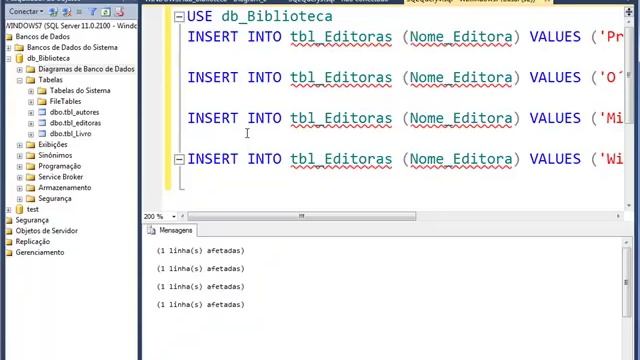This screenshot has height=360, width=640.
Task: Click the Service Broker folder icon
Action: [x=31, y=177]
